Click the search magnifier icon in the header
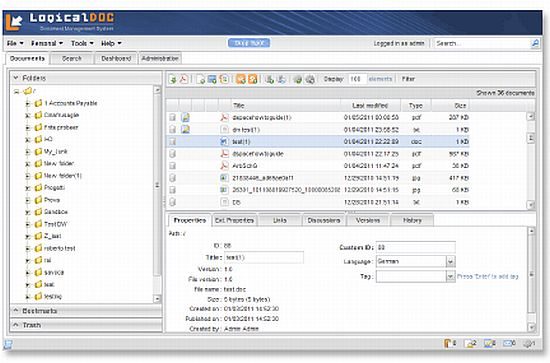 click(x=535, y=43)
